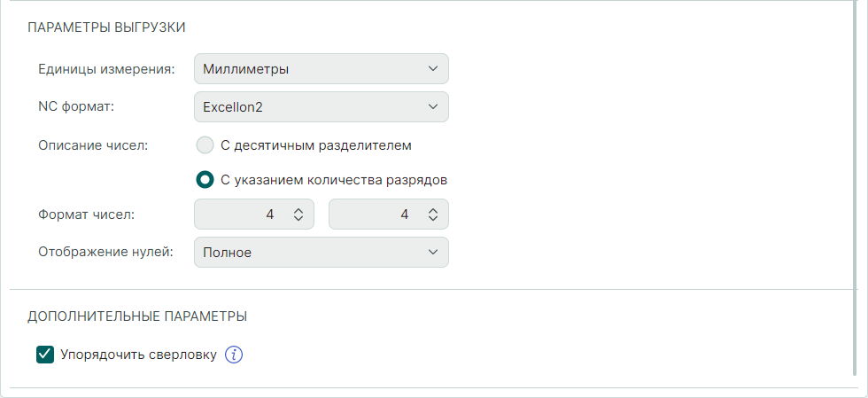This screenshot has height=398, width=868.
Task: Increase the second Формат чисел value
Action: [433, 210]
